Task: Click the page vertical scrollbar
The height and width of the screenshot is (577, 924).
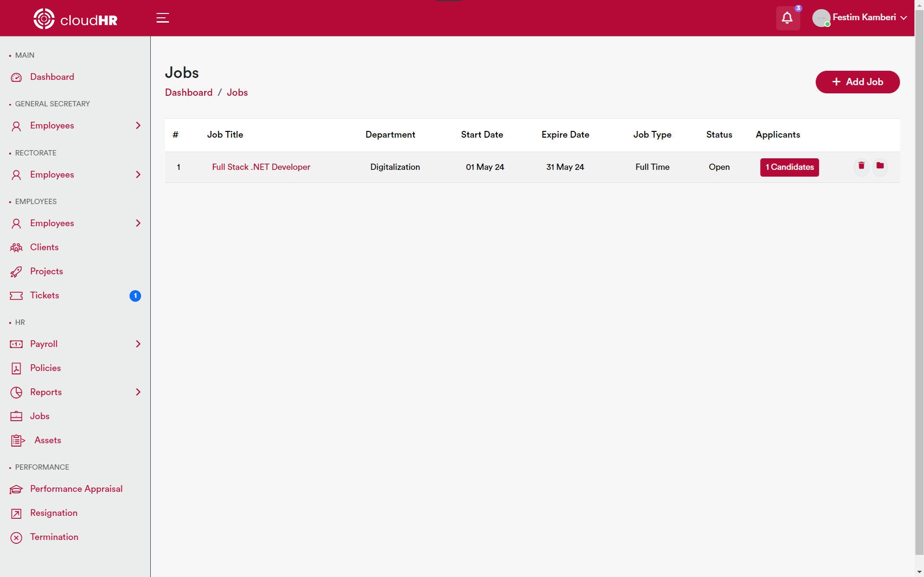Action: [919, 289]
